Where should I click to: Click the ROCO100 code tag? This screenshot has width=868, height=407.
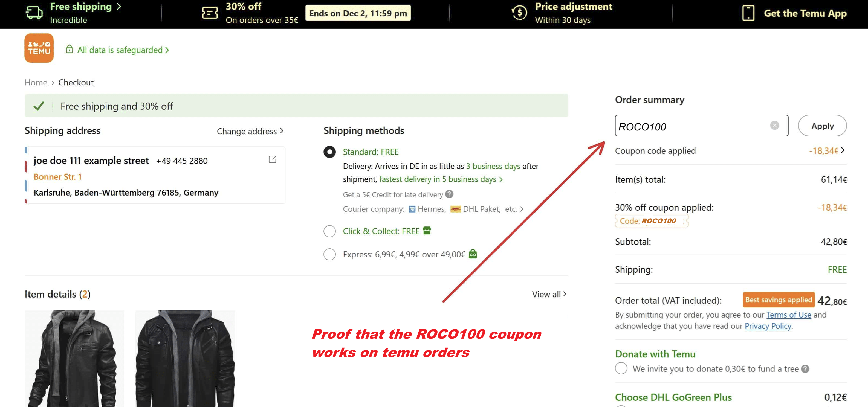tap(652, 221)
